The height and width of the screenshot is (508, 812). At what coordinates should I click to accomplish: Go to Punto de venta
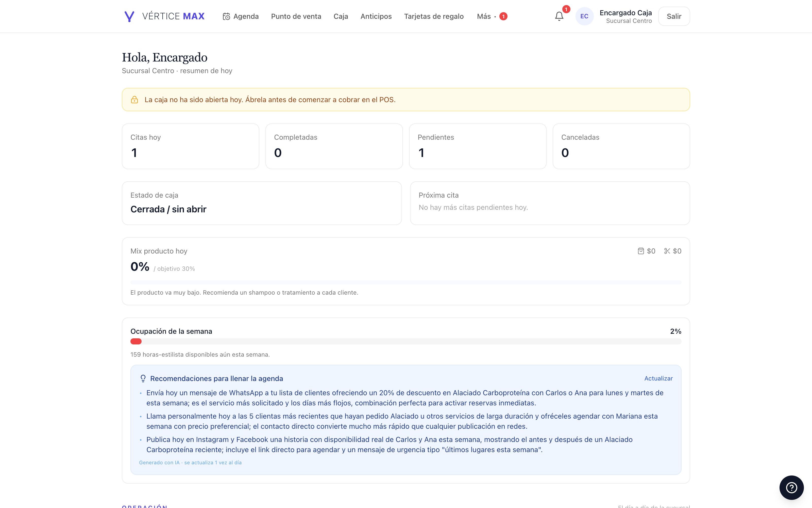point(296,17)
